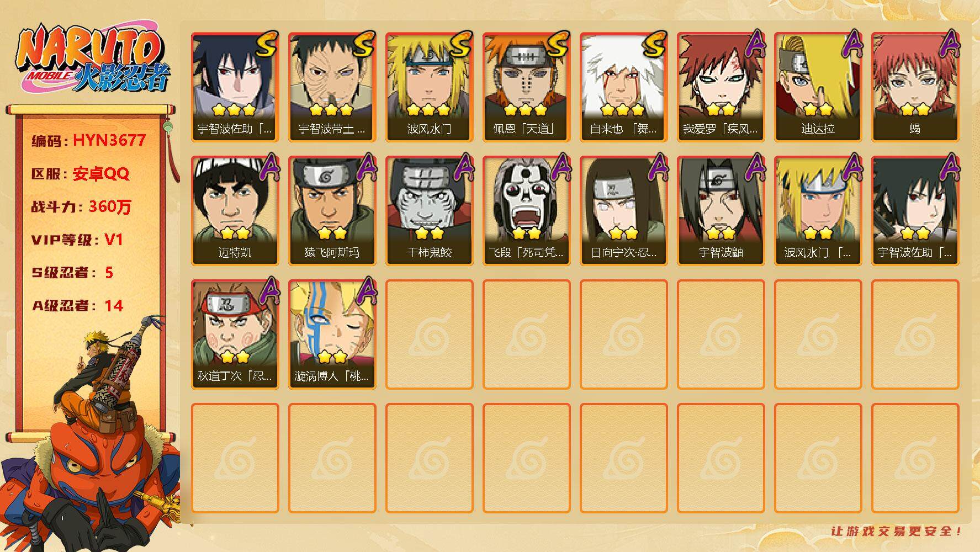The image size is (980, 552).
Task: Select the 宇智波鼬 ninja card
Action: click(721, 211)
